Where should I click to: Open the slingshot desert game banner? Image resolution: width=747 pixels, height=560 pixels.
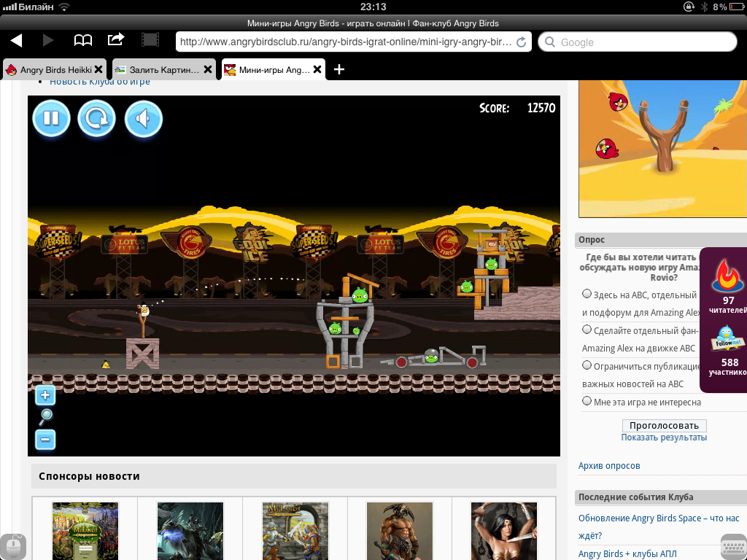[662, 149]
